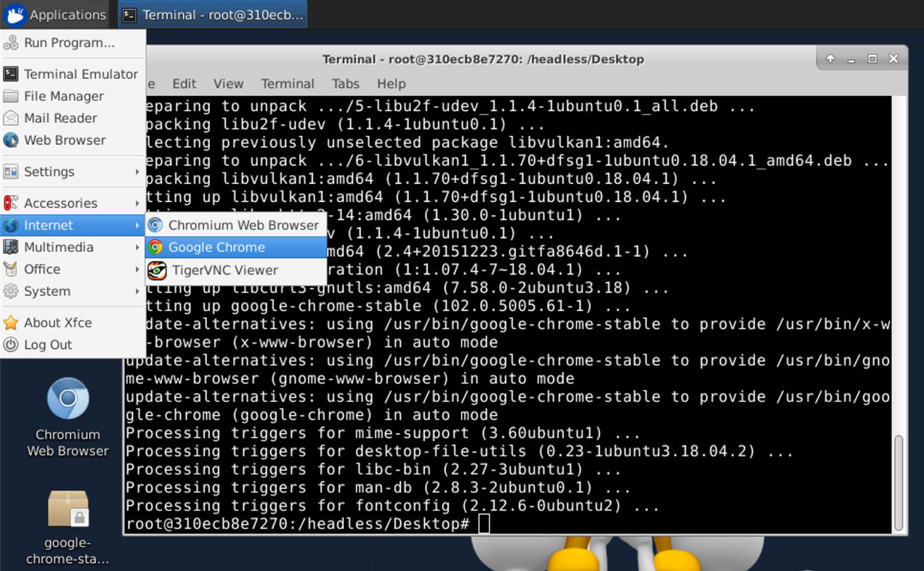This screenshot has width=924, height=571.
Task: Expand the Multimedia submenu
Action: tap(58, 248)
